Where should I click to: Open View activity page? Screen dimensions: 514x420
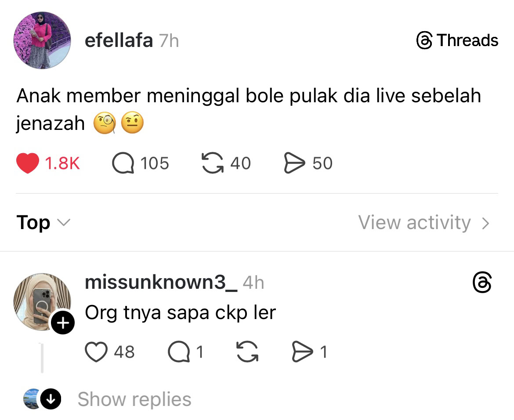pos(414,223)
